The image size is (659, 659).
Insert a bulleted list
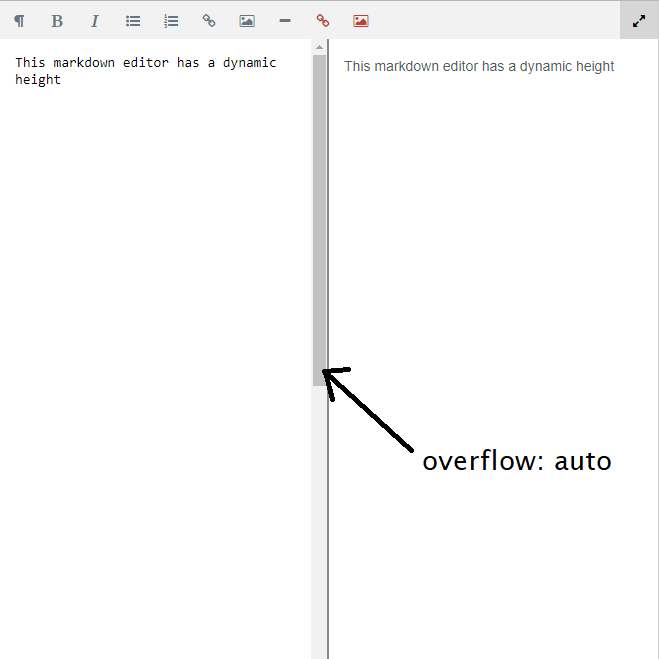[133, 21]
